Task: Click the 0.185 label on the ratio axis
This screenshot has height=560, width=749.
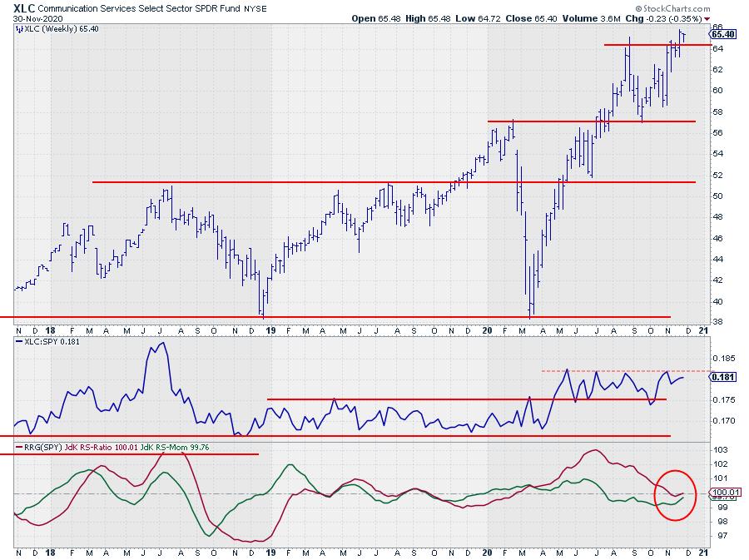Action: tap(724, 358)
